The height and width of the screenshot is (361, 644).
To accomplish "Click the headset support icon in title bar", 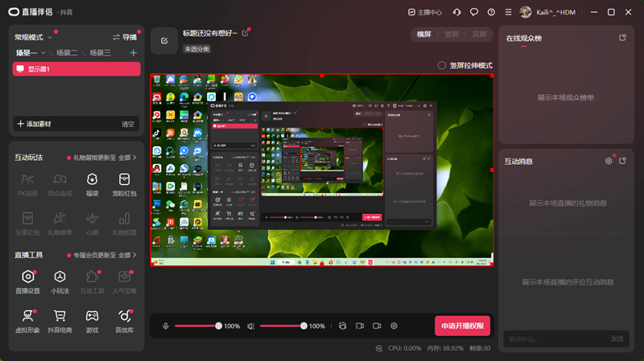I will point(456,12).
